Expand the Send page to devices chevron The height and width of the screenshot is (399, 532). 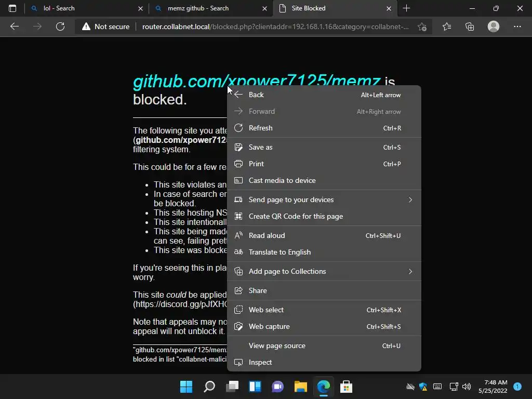pos(410,200)
